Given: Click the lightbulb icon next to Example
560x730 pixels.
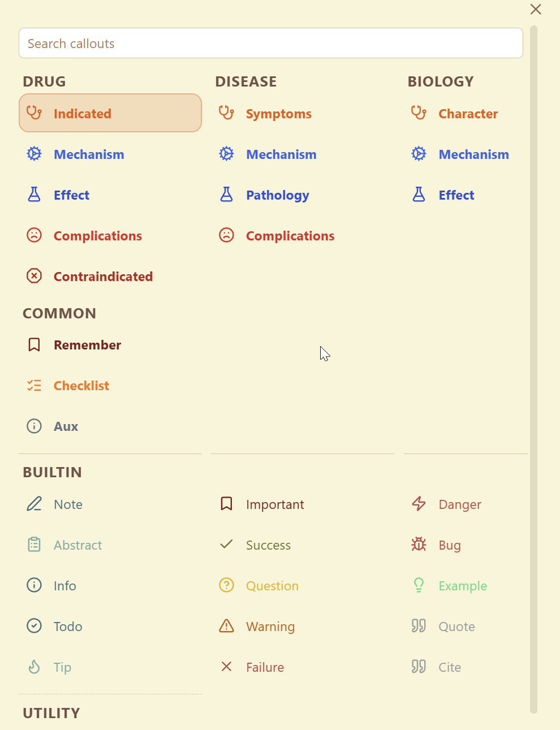Looking at the screenshot, I should click(x=419, y=585).
